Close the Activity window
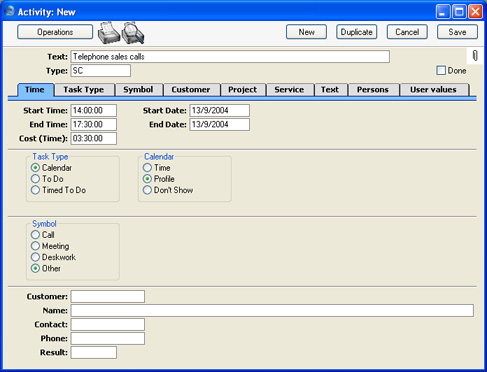Image resolution: width=487 pixels, height=372 pixels. [x=475, y=12]
